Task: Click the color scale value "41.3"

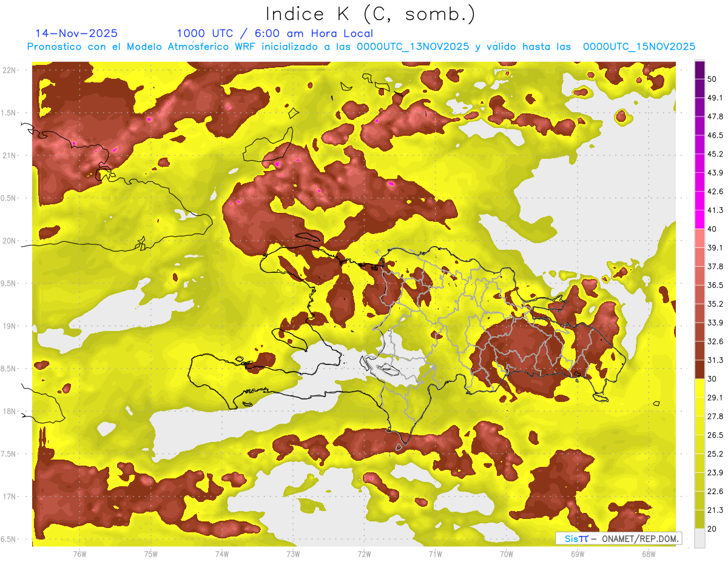Action: [715, 210]
